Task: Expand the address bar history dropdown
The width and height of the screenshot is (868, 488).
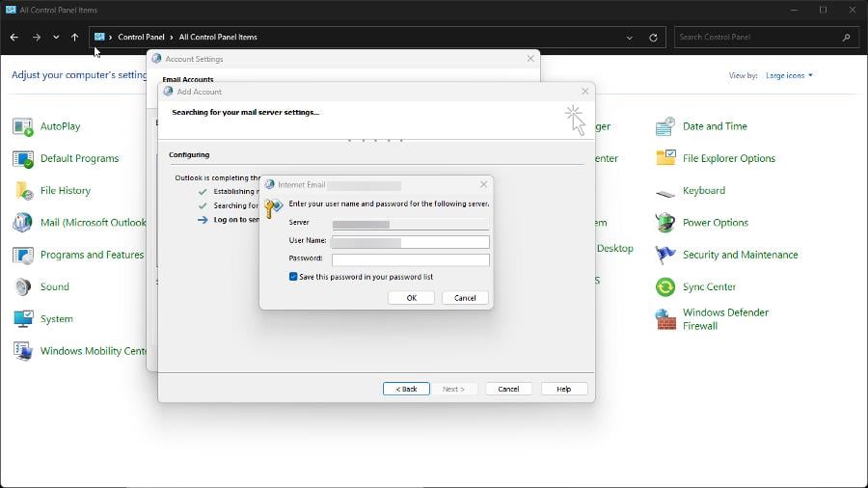Action: pos(630,38)
